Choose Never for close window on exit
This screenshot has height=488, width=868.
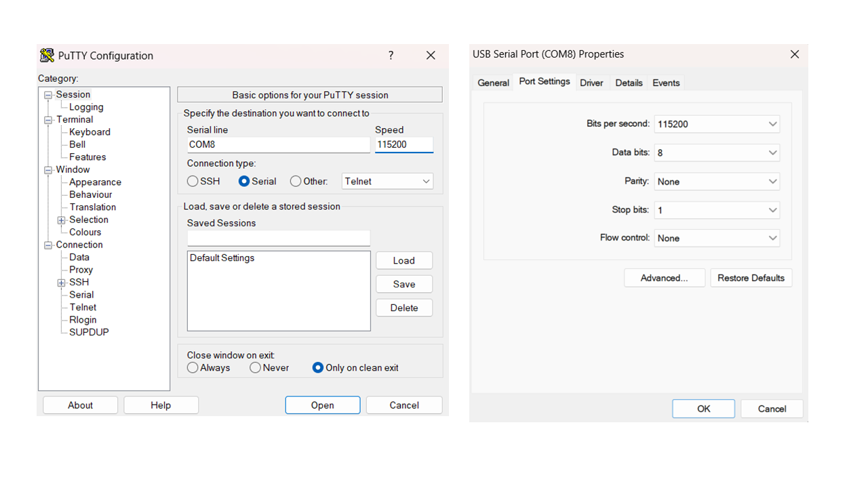pyautogui.click(x=255, y=367)
